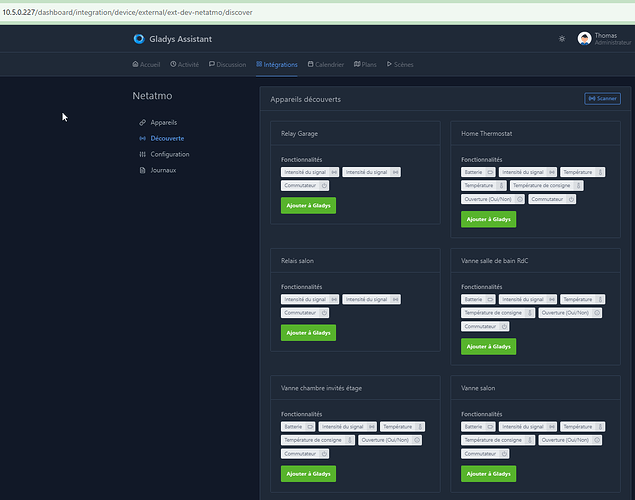
Task: Add Vanne salon to Gladys
Action: [x=488, y=474]
